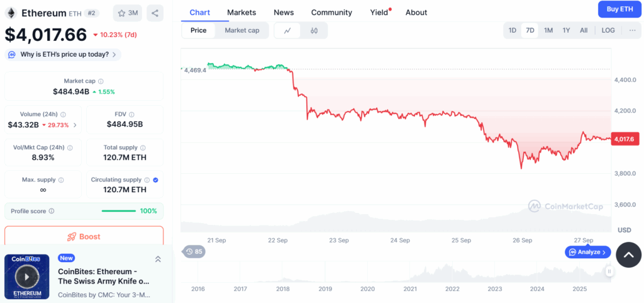Collapse the CoinBites panel with chevron
Screen dimensions: 644x303
(158, 259)
